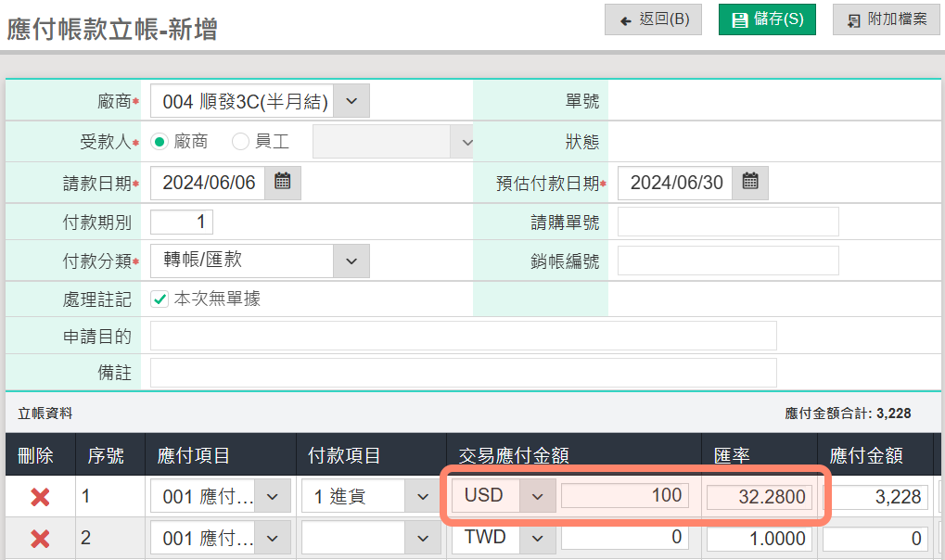Expand the 付款項目 dropdown showing 1 進貨

(423, 496)
